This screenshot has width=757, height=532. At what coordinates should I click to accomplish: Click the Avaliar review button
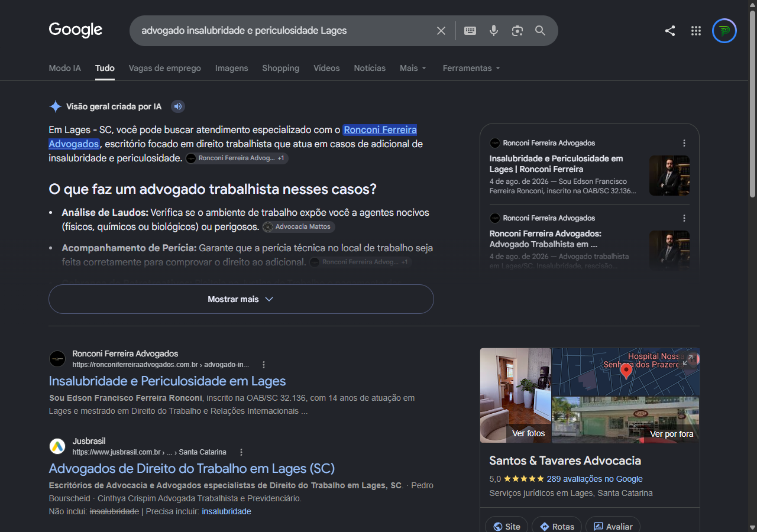(x=613, y=527)
